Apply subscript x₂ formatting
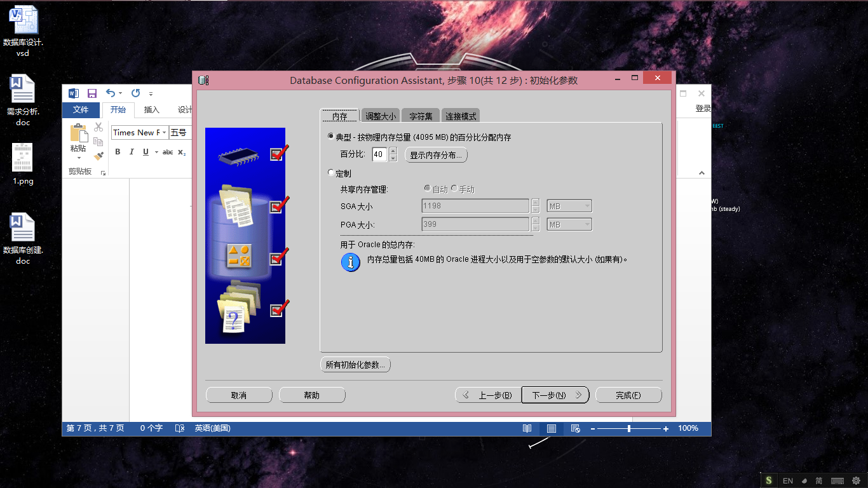This screenshot has width=868, height=488. [182, 152]
